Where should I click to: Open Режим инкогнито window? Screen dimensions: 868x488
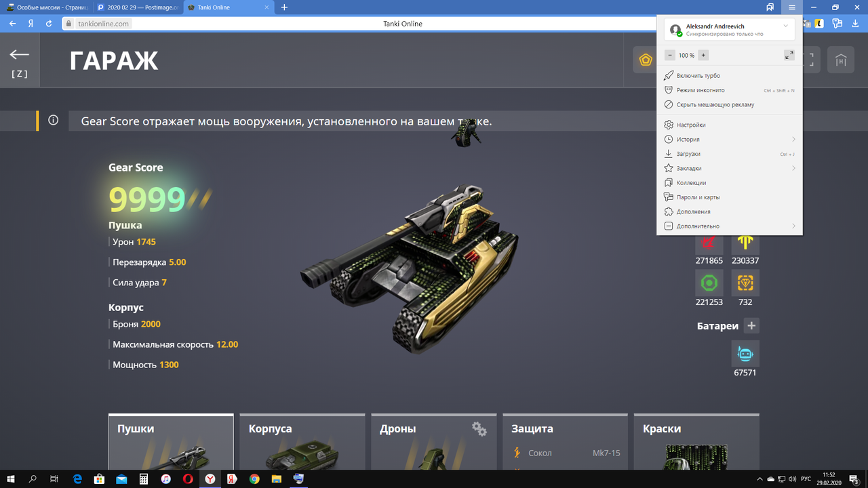pyautogui.click(x=730, y=90)
